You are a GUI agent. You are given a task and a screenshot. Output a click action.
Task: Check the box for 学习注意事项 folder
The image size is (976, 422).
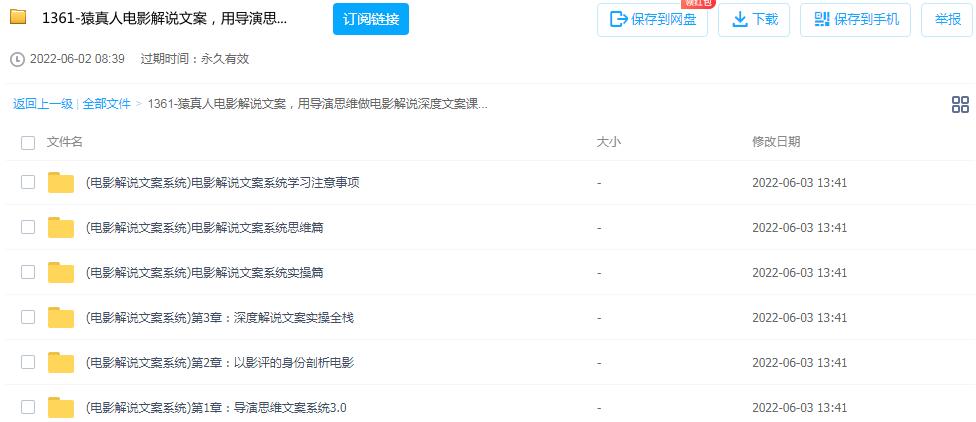[x=28, y=182]
